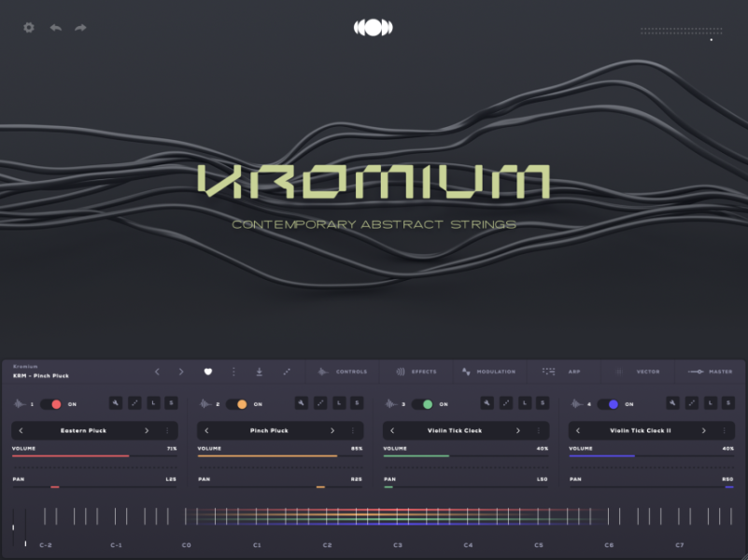Switch to the Controls tab
This screenshot has height=560, width=748.
point(343,371)
